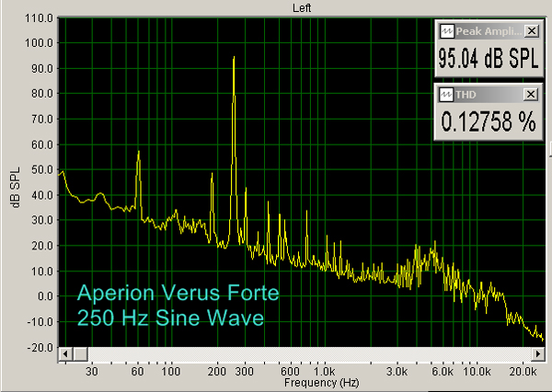This screenshot has width=552, height=392.
Task: Click the 0.0 y-axis value
Action: click(45, 296)
